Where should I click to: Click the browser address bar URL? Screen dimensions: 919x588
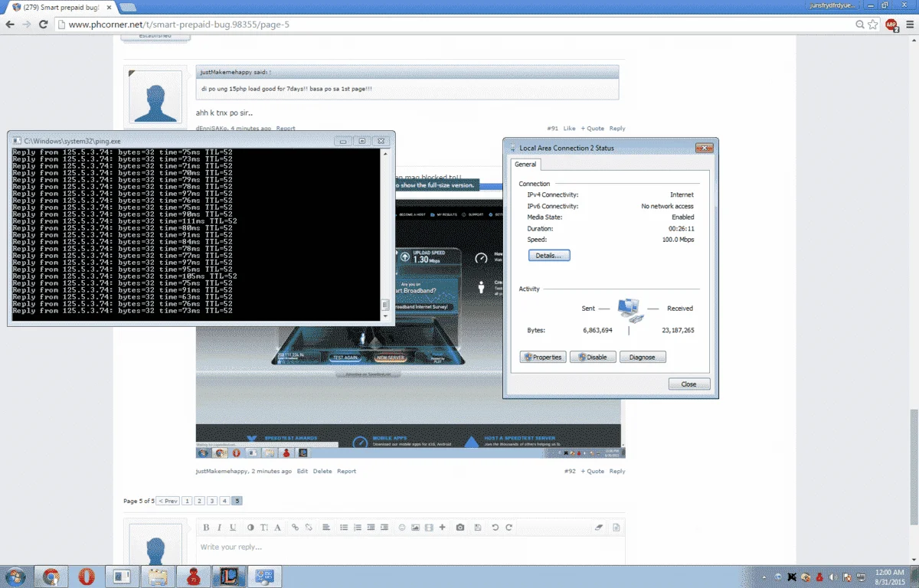coord(459,24)
